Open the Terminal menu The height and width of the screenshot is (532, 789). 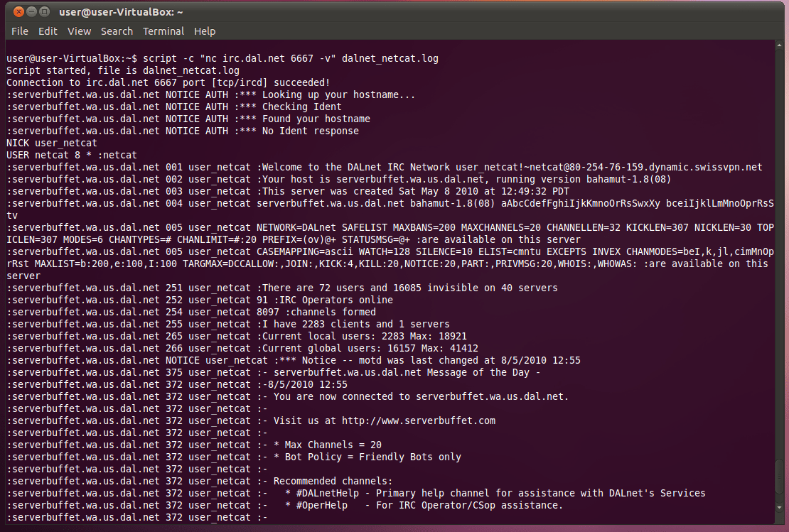click(x=163, y=31)
